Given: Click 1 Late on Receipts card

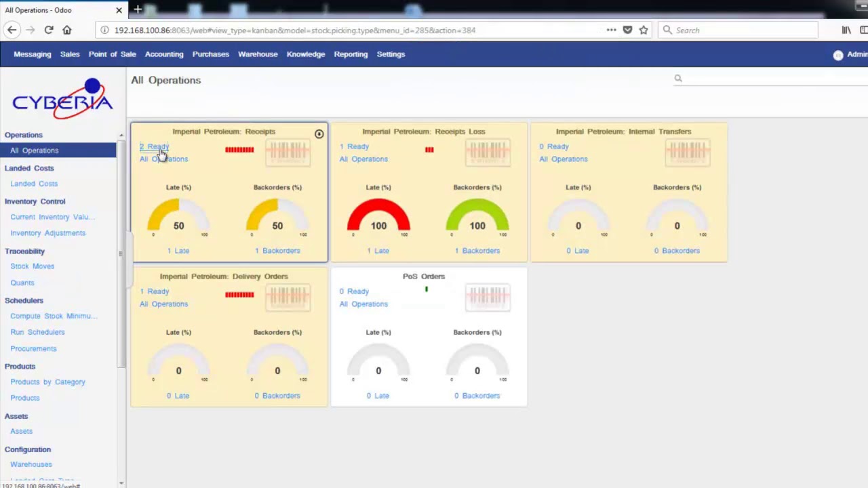Looking at the screenshot, I should coord(178,251).
